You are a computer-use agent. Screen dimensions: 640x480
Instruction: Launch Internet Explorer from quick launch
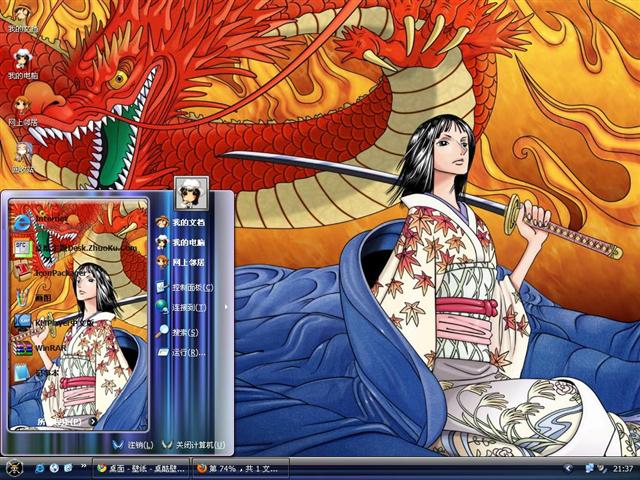click(40, 468)
